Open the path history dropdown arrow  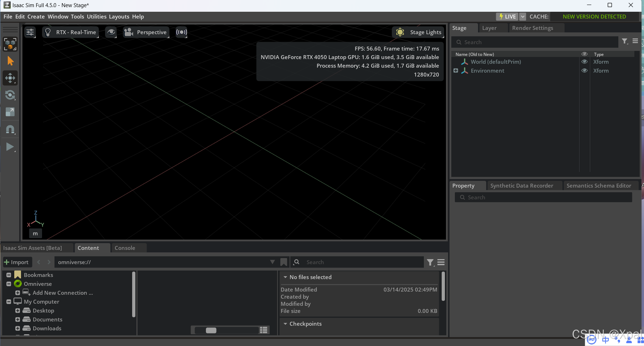pos(272,262)
